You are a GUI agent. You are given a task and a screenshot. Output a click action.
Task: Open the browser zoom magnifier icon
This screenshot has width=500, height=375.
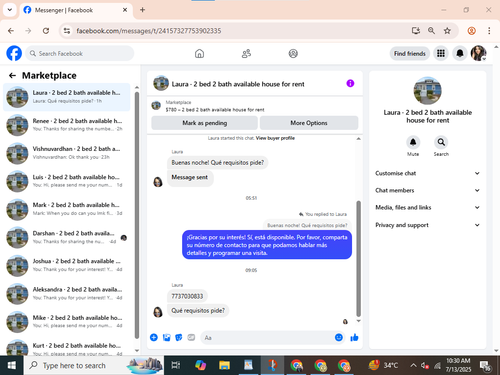pos(431,31)
